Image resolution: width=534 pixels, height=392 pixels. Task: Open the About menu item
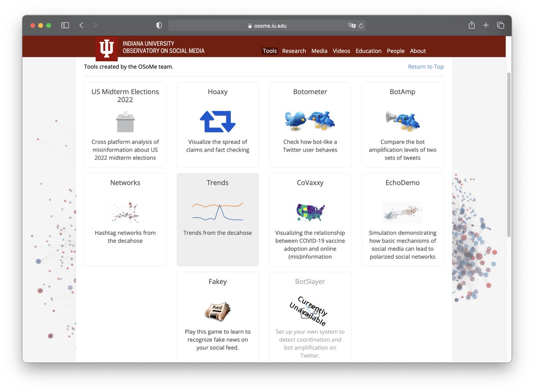(418, 51)
